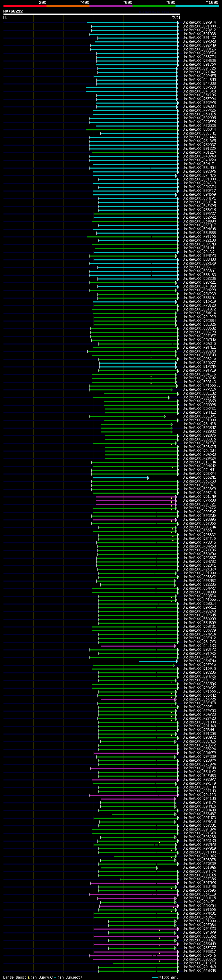Viewport: 222px width, 980px height.
Task: Open hit UniRef100_Q5EKG3
Action: [x=199, y=481]
